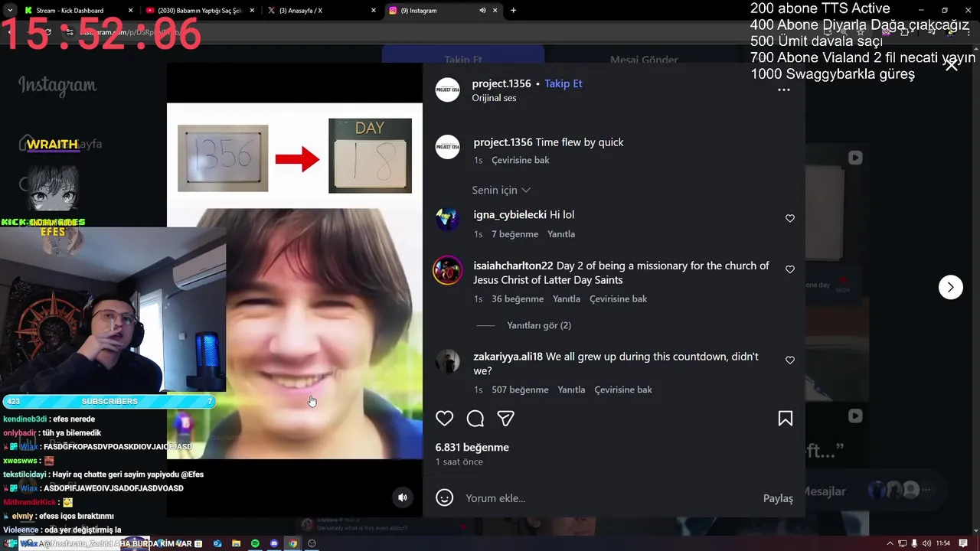Click the zakariyya.ali18 username
Screen dimensions: 980x551
[508, 357]
